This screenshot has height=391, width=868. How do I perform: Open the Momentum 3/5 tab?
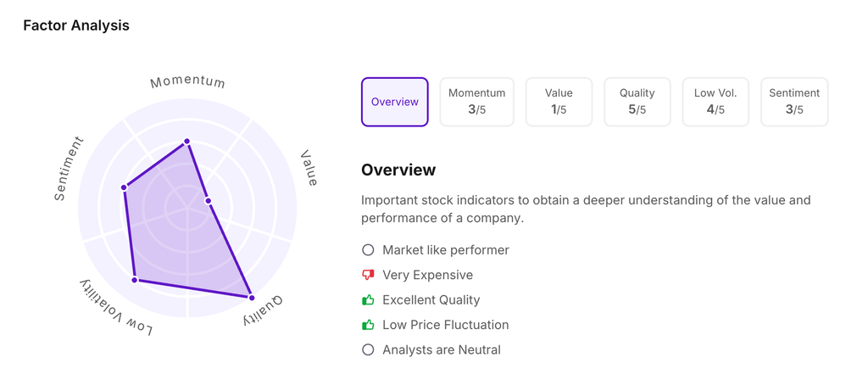[477, 102]
